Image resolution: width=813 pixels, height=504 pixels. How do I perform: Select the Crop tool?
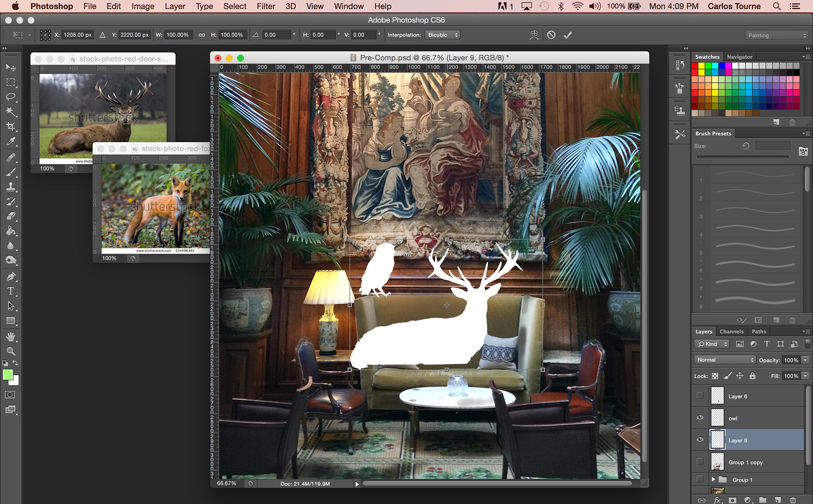click(11, 126)
